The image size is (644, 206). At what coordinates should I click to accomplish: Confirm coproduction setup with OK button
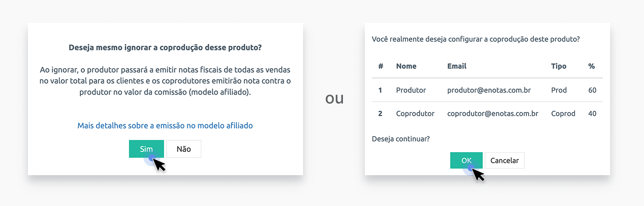click(466, 160)
